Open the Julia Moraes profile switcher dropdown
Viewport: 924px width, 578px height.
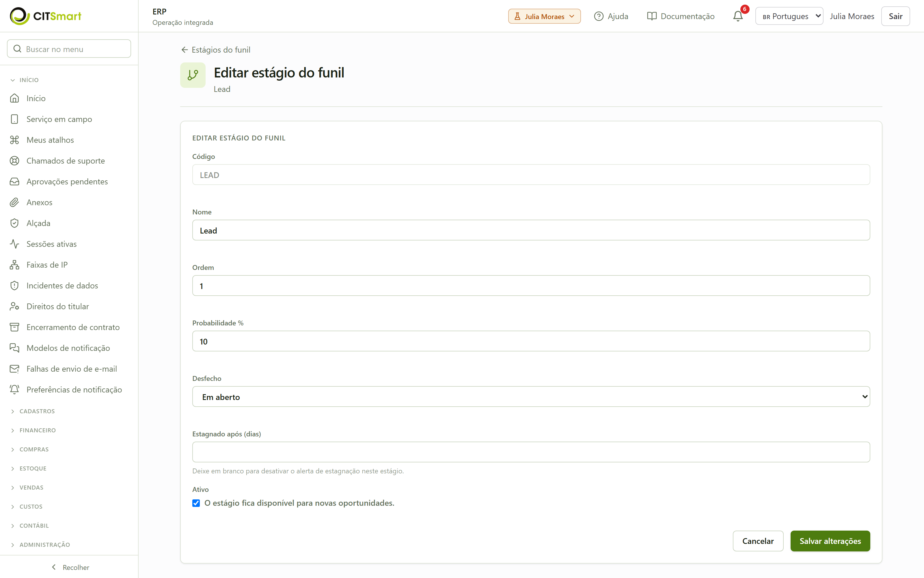click(x=544, y=16)
